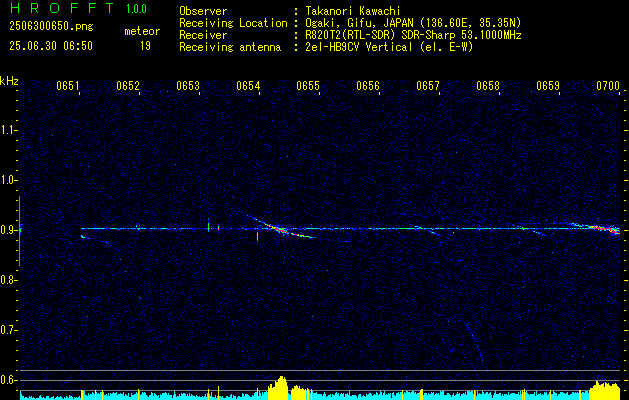Click time marker 0655
Image resolution: width=629 pixels, height=400 pixels.
click(308, 86)
